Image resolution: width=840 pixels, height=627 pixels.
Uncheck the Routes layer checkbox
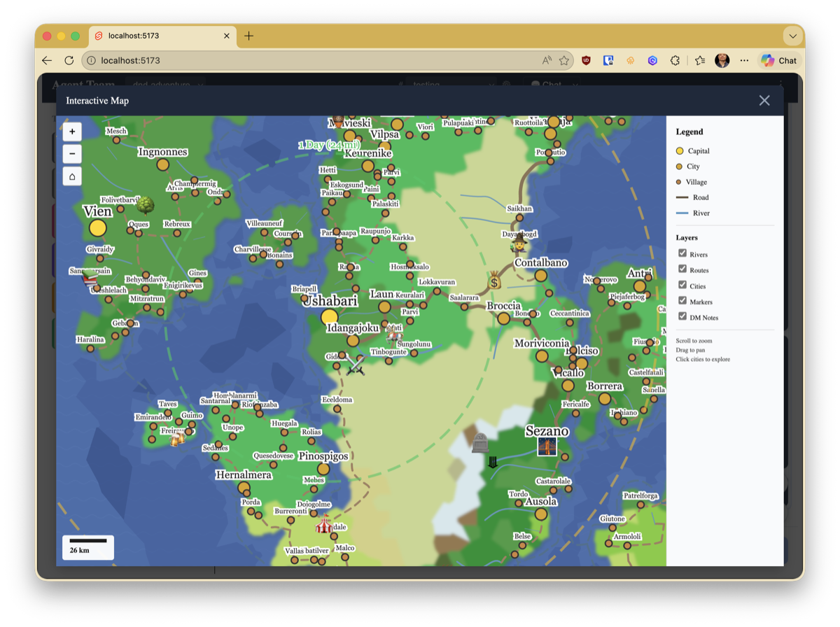[682, 269]
